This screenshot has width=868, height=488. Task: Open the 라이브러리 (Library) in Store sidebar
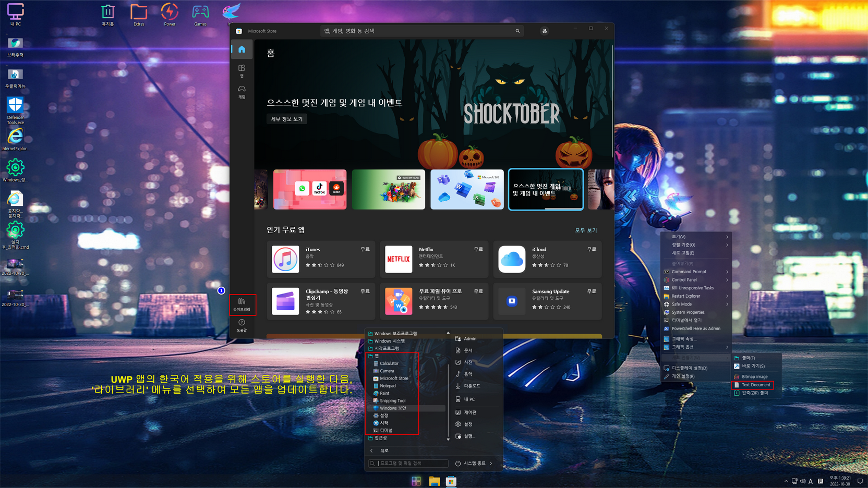[x=242, y=304]
